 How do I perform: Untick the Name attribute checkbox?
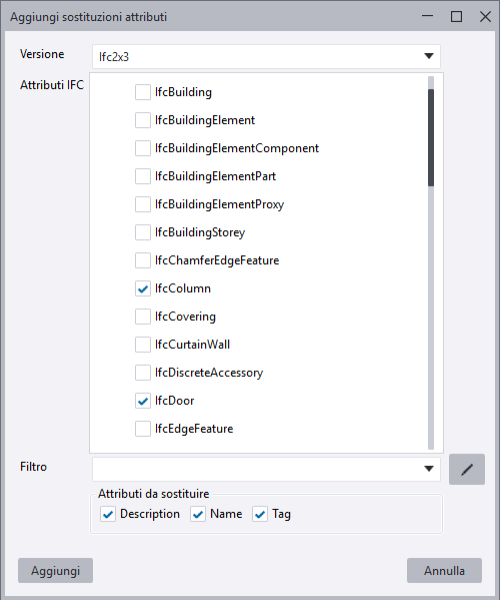coord(198,514)
